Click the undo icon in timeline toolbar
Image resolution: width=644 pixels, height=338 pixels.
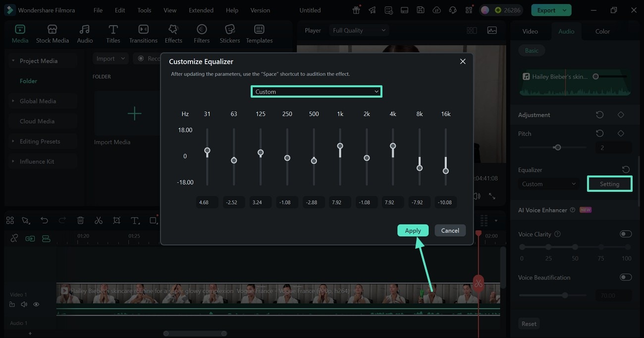point(45,221)
